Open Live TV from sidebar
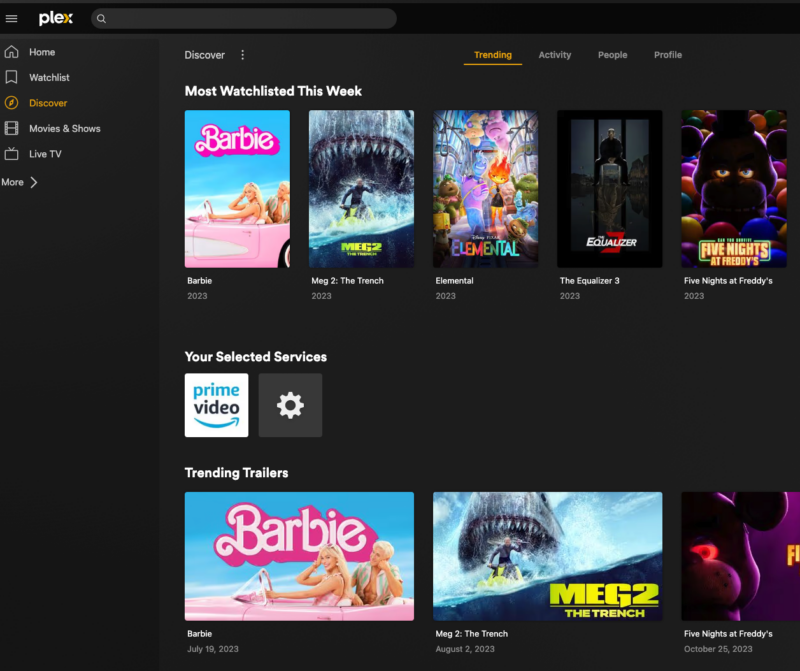800x671 pixels. 45,154
